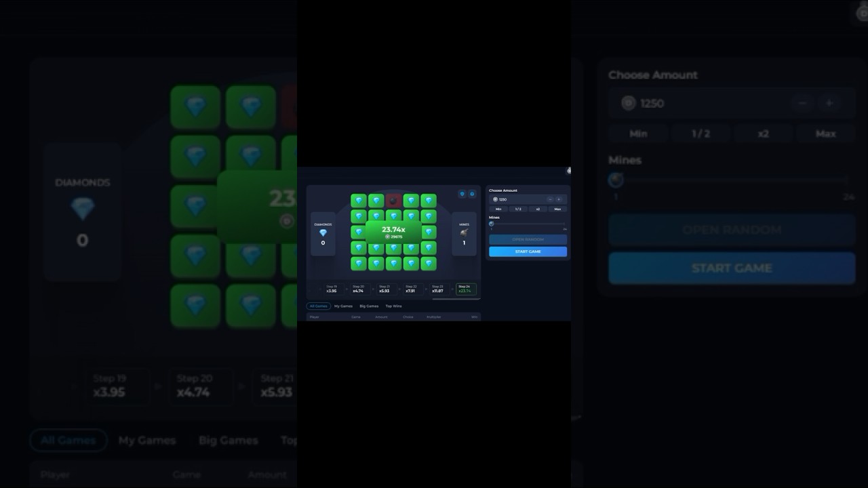Select the first diamond tile in the middle row
The image size is (868, 488).
(x=359, y=232)
